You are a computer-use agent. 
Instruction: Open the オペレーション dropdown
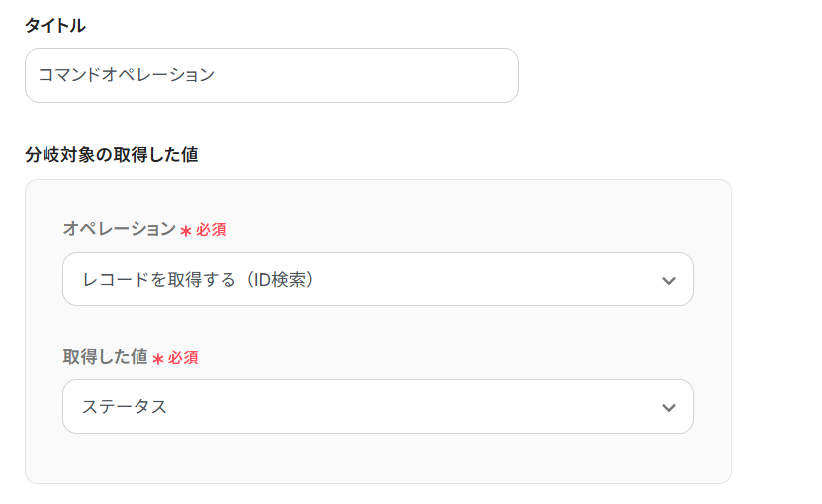click(378, 280)
